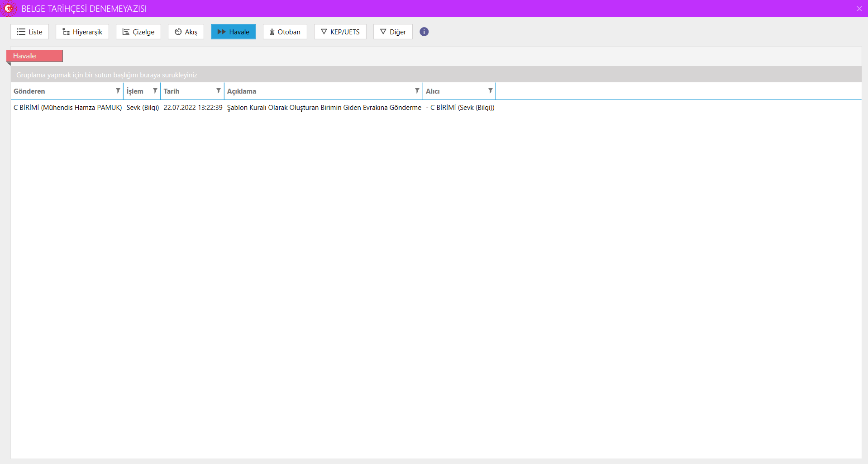Open the Diğer filter
Image resolution: width=868 pixels, height=464 pixels.
[393, 32]
